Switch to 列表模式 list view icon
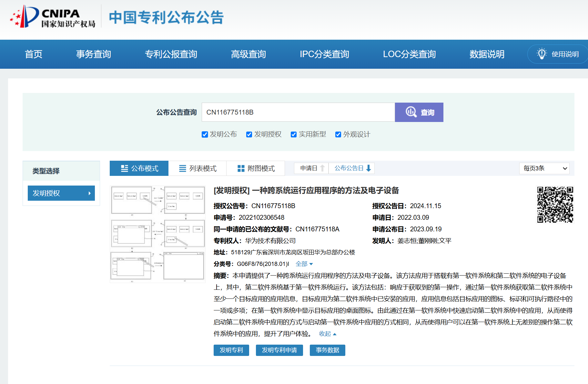 pyautogui.click(x=183, y=168)
